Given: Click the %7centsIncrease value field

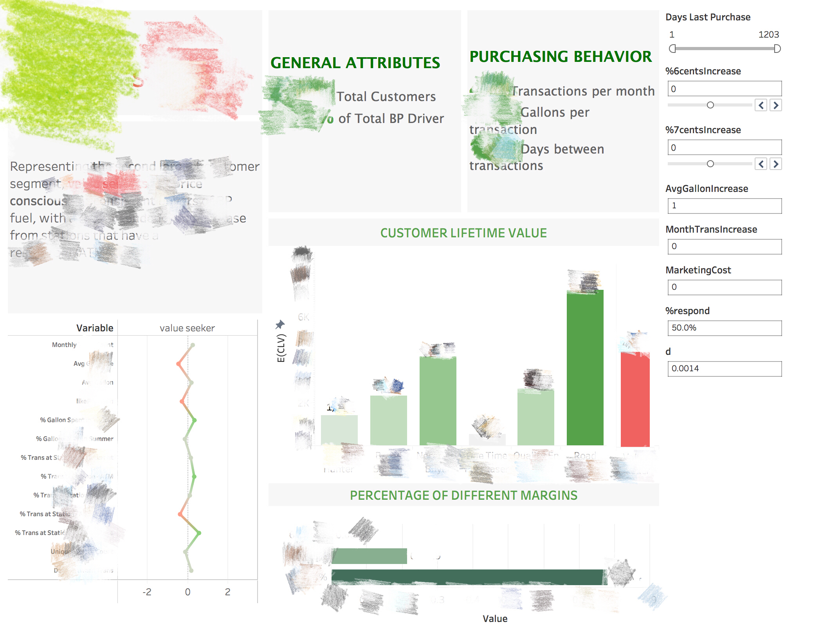Looking at the screenshot, I should pos(724,148).
